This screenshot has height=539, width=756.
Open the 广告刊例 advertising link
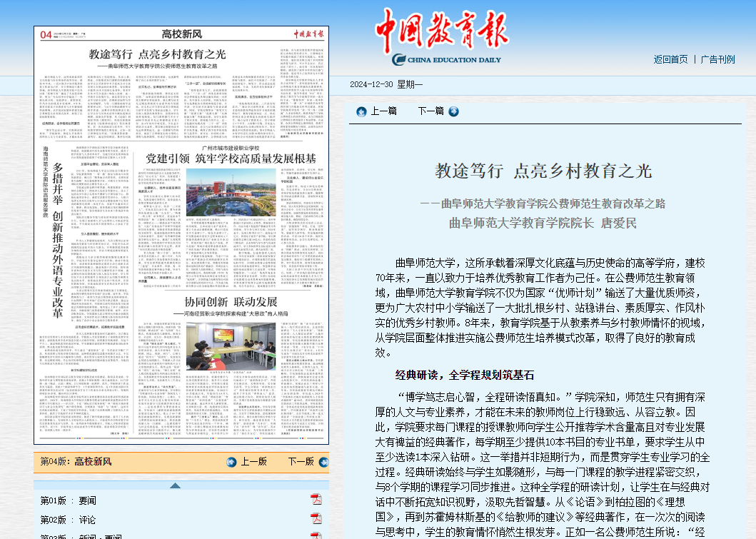717,59
